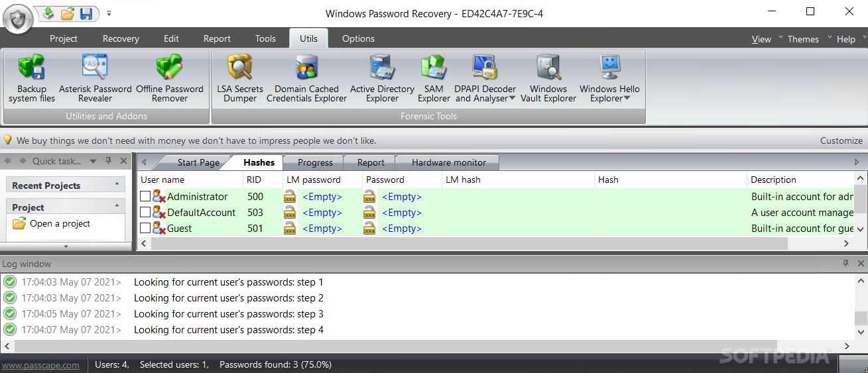Sort by the RID column header

click(263, 180)
